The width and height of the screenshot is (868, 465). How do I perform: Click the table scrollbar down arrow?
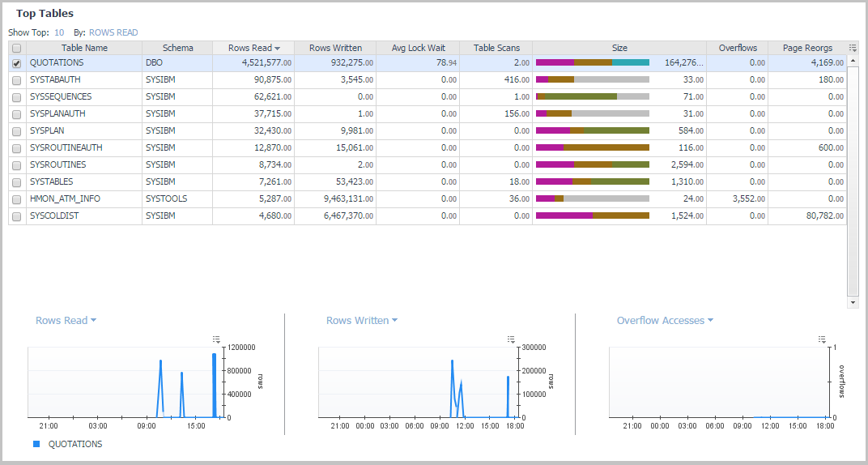(853, 302)
